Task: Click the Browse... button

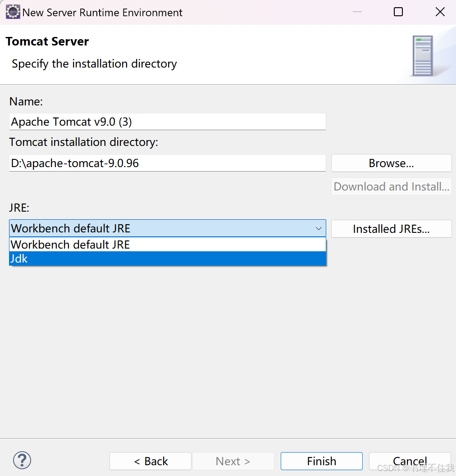Action: [x=391, y=163]
